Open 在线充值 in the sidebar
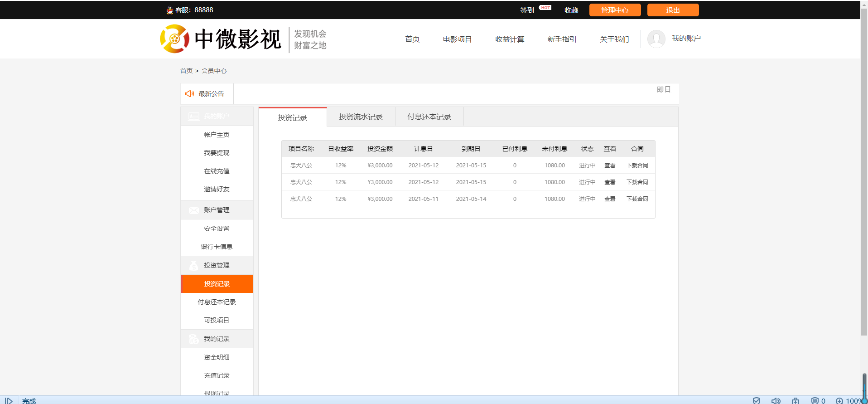 pyautogui.click(x=217, y=171)
